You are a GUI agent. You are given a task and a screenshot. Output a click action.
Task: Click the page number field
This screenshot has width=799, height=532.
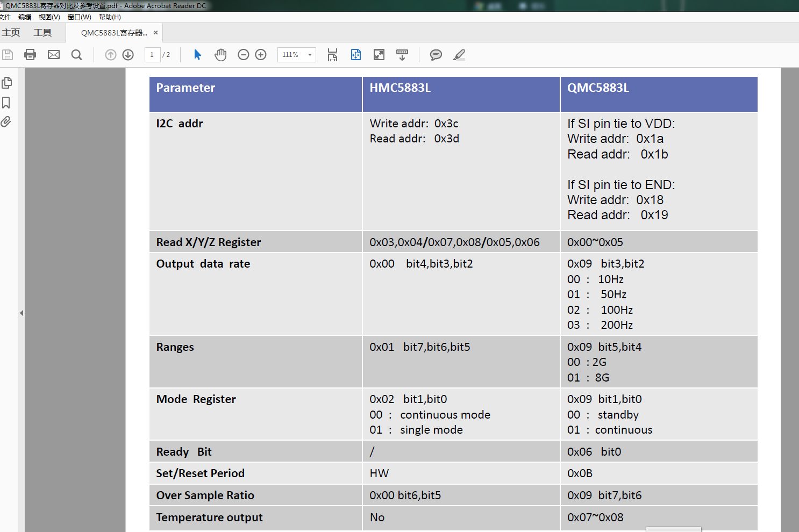152,55
